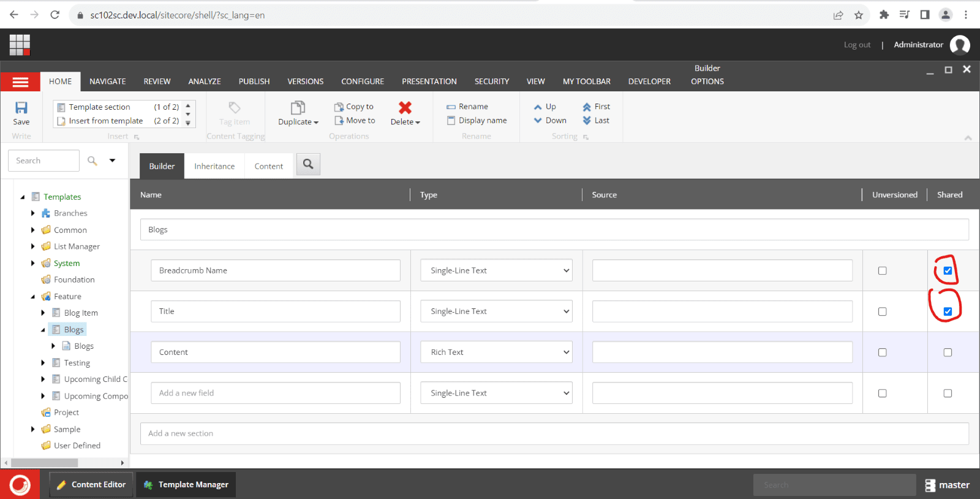Open the browser three-dot menu

[x=966, y=15]
